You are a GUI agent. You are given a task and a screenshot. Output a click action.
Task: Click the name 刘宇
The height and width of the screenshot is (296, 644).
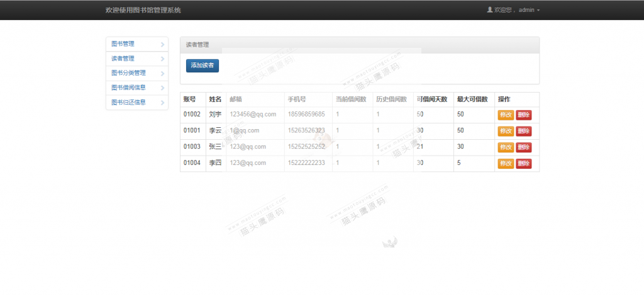(215, 114)
